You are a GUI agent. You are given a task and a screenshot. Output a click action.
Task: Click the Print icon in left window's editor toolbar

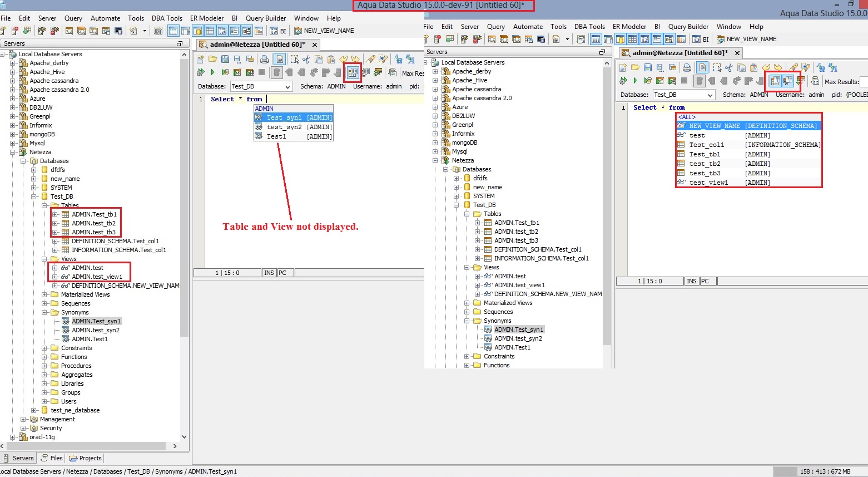pyautogui.click(x=264, y=59)
